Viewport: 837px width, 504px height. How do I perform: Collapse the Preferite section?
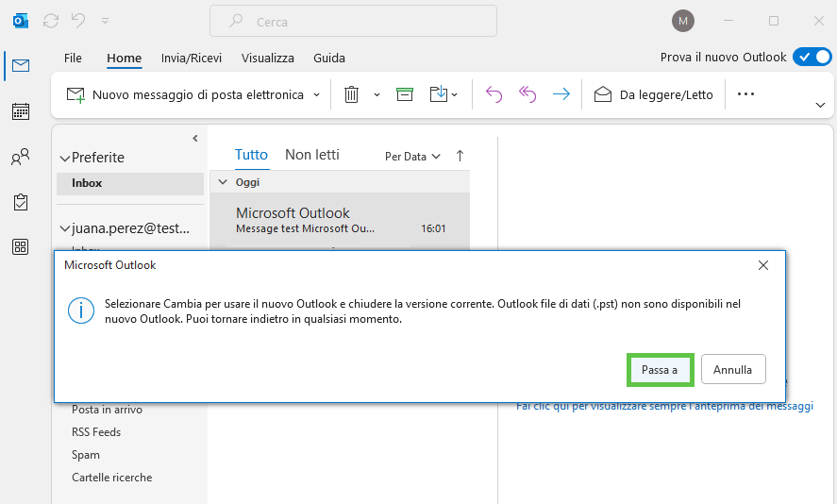pos(64,158)
